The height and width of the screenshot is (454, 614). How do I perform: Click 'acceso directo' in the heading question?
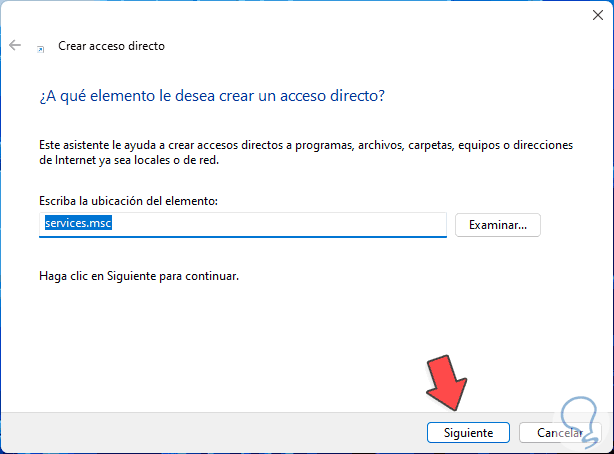click(x=337, y=96)
